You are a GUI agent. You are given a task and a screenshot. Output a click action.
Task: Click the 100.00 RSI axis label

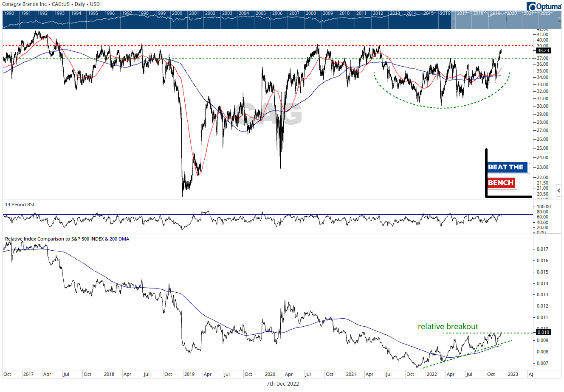544,207
